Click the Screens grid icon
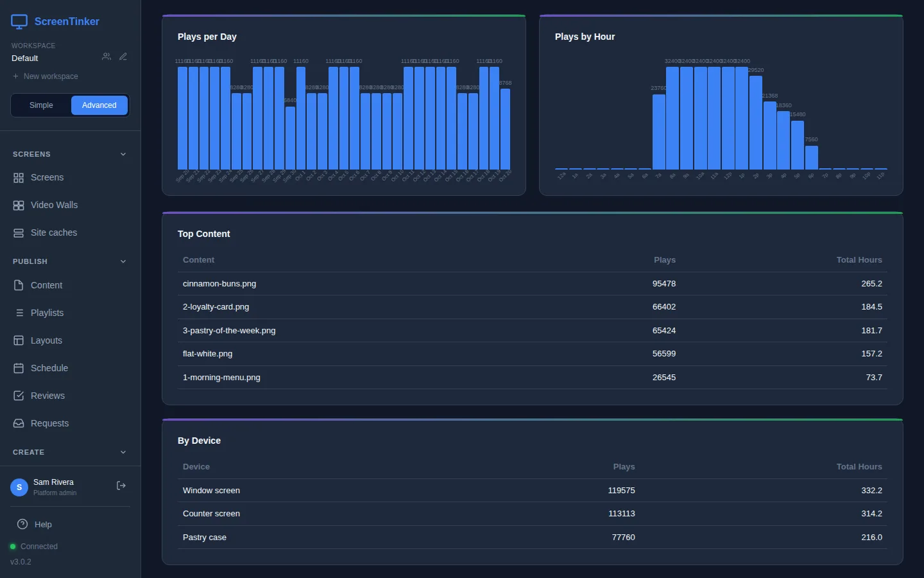 (19, 178)
